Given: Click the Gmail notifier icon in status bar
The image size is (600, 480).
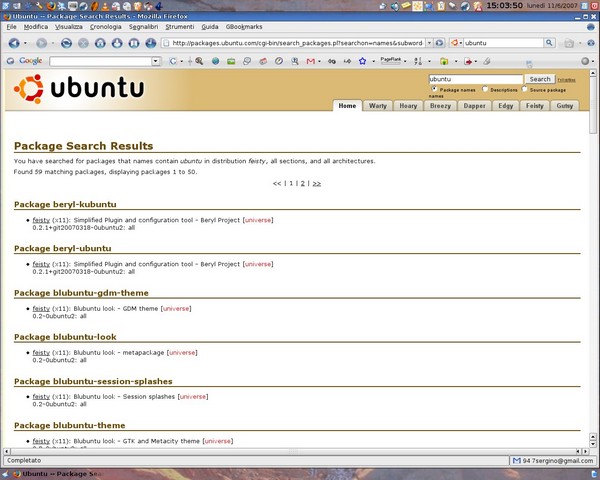Looking at the screenshot, I should [x=517, y=460].
